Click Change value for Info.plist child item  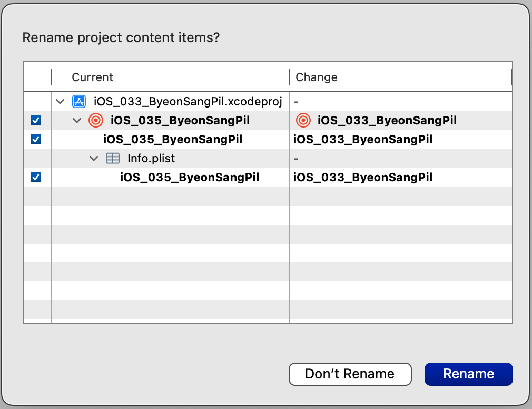click(363, 178)
